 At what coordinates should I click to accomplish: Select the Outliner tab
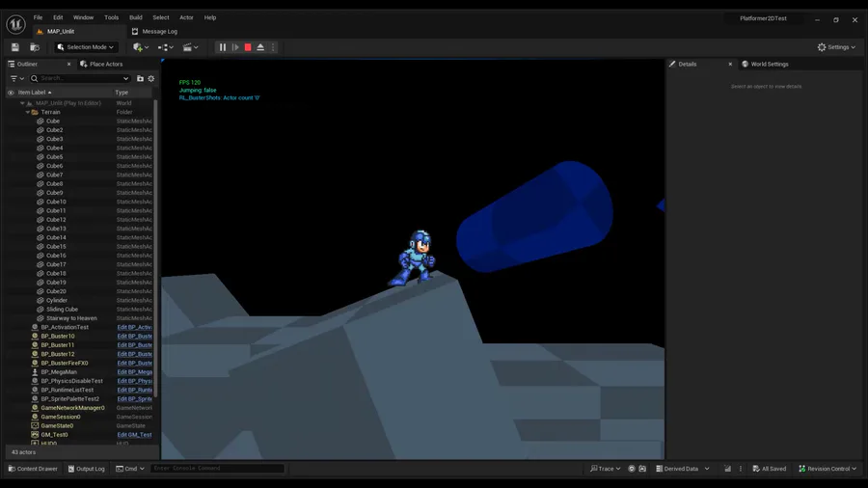point(27,65)
